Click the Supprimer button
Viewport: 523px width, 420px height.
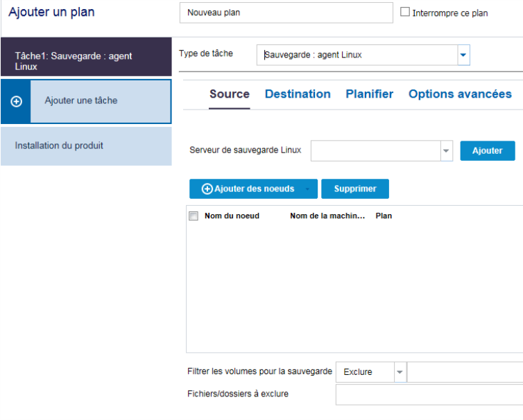(355, 189)
